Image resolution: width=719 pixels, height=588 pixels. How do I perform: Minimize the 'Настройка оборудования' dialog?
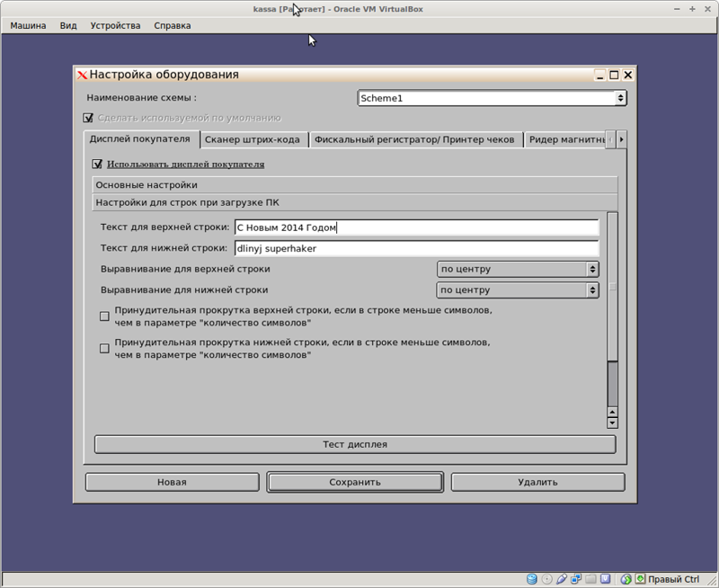pyautogui.click(x=599, y=75)
